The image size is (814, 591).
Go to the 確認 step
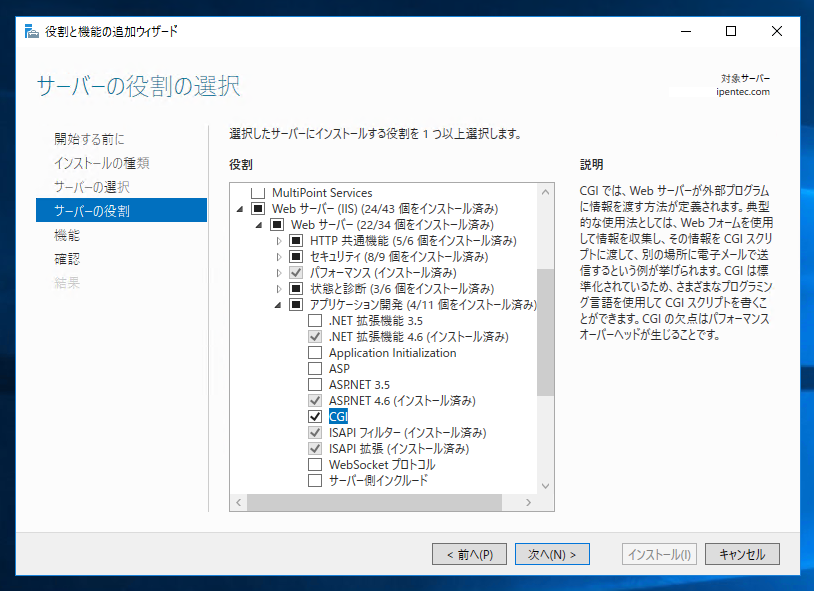coord(67,259)
